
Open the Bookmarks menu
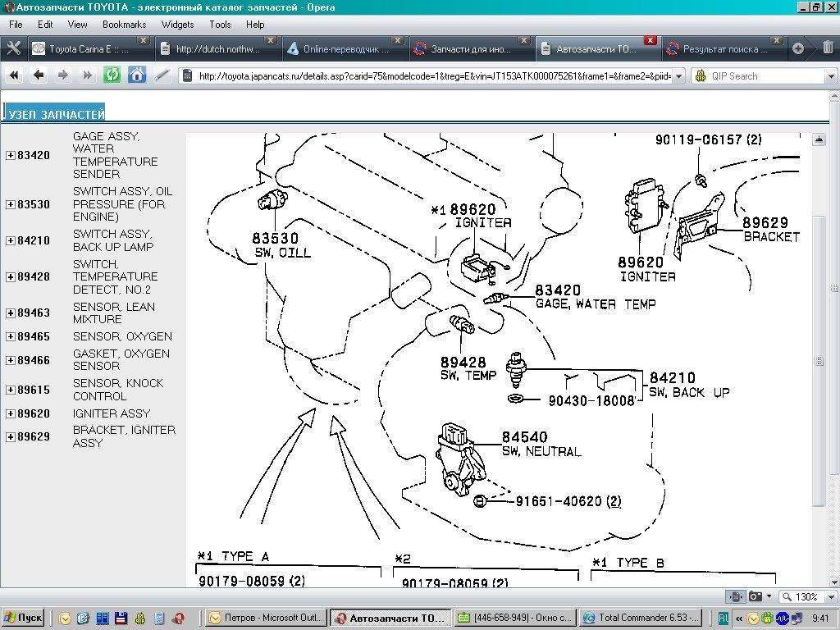124,25
